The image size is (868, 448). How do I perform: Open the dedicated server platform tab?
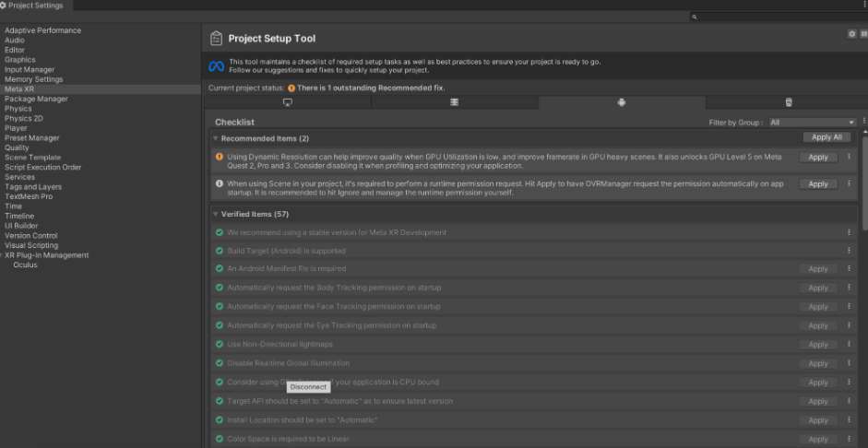point(455,102)
